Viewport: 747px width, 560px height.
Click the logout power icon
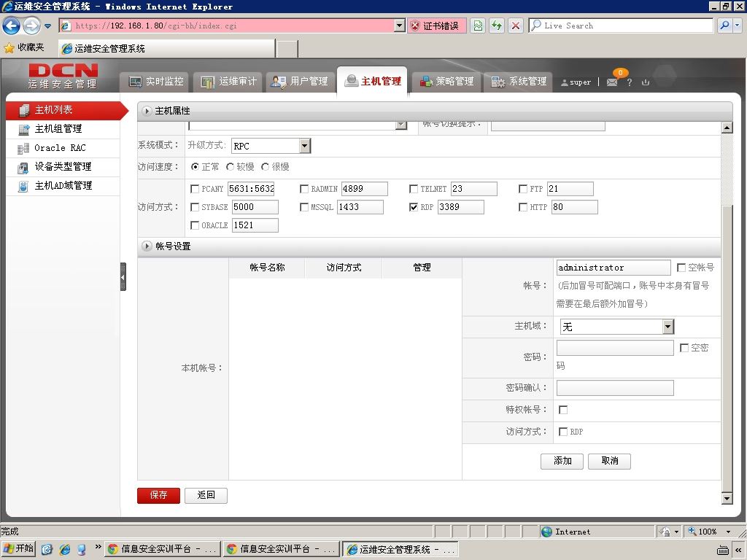click(646, 82)
